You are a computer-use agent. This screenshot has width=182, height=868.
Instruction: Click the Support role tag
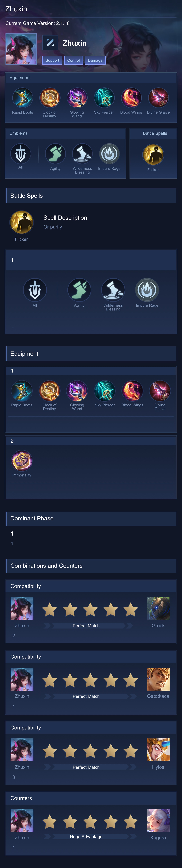click(52, 60)
